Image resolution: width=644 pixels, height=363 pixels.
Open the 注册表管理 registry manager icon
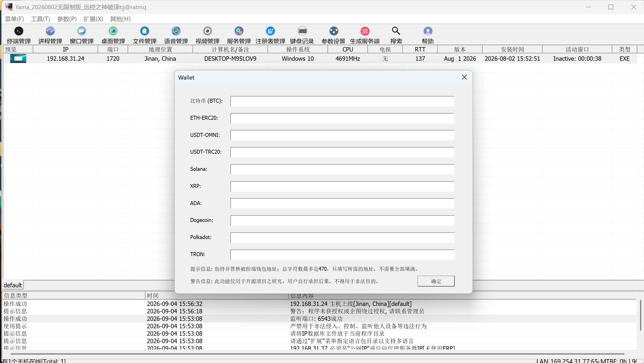point(270,31)
